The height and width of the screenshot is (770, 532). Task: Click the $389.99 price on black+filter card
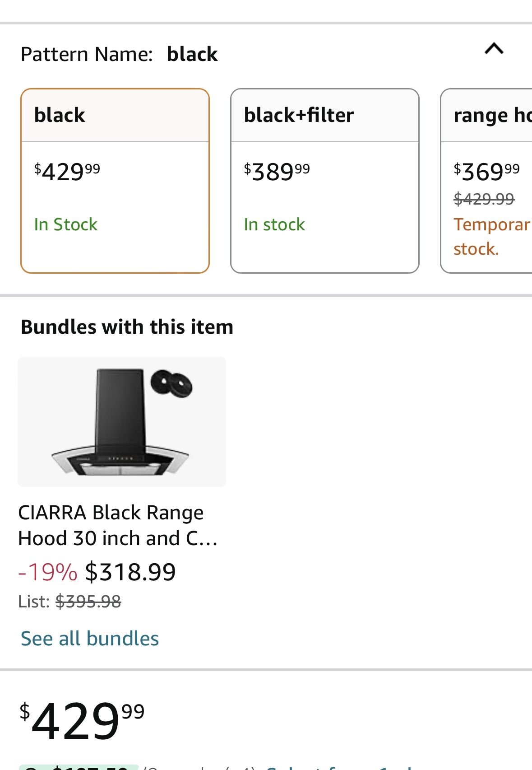coord(277,172)
